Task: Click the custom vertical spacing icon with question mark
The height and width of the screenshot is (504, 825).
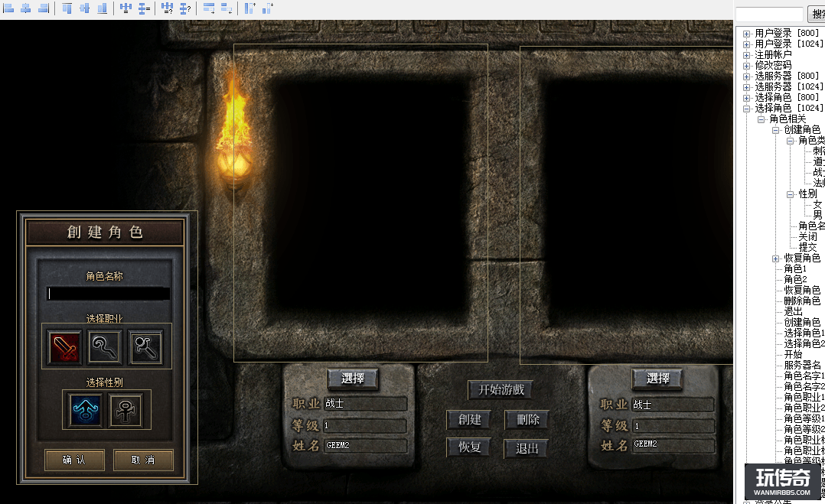Action: [x=185, y=8]
